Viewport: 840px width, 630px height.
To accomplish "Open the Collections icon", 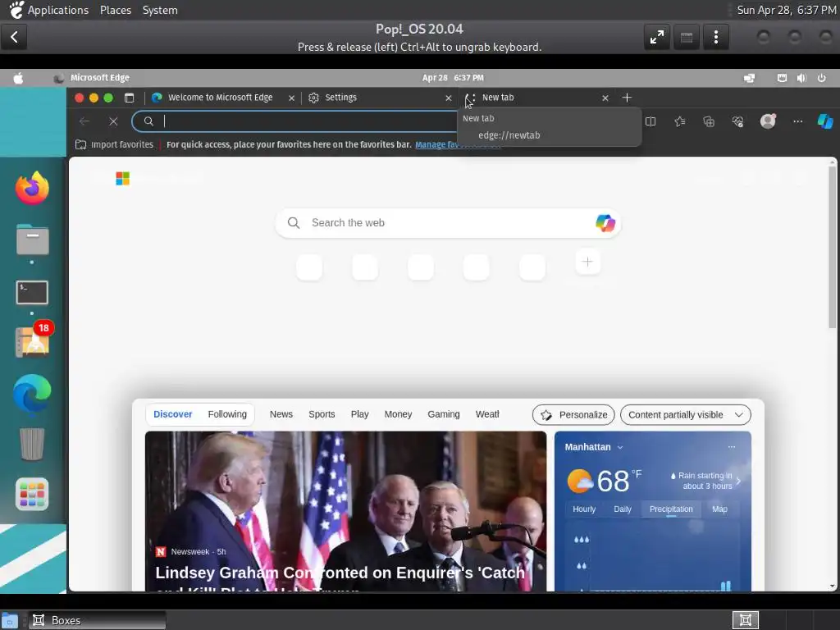I will point(709,121).
